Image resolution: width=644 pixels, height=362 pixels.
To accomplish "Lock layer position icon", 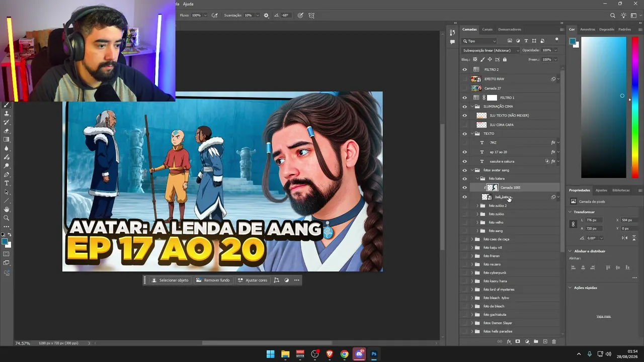I will pyautogui.click(x=490, y=59).
